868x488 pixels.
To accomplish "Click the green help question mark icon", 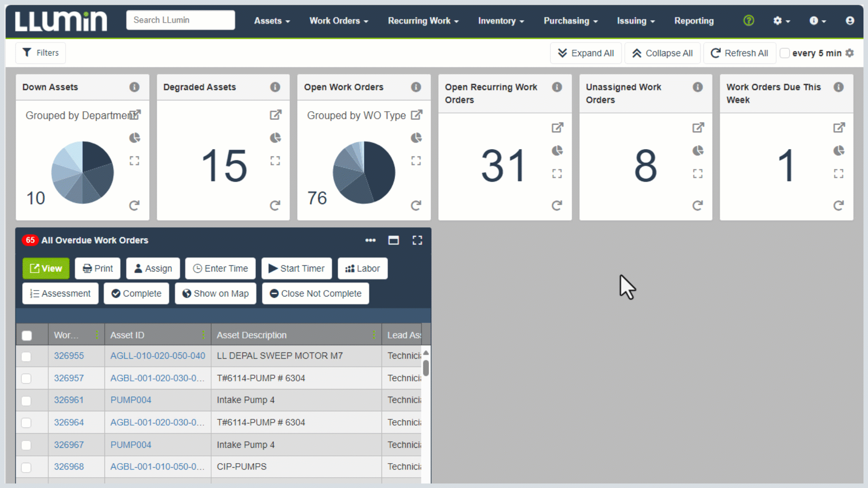I will (x=749, y=21).
